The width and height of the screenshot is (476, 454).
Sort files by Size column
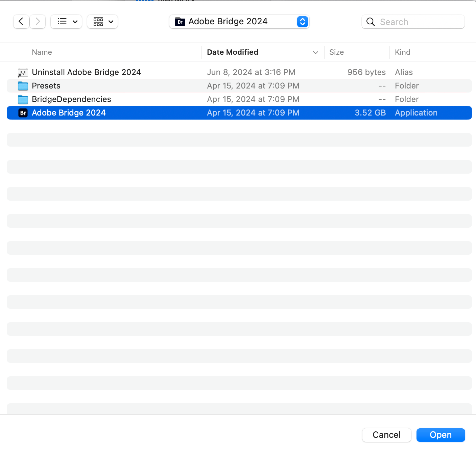pyautogui.click(x=336, y=52)
